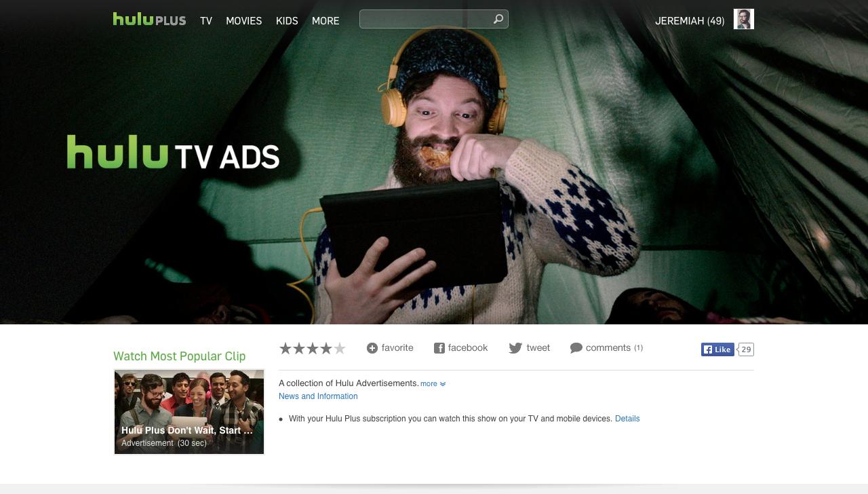
Task: Click the comments speech bubble icon
Action: point(576,348)
